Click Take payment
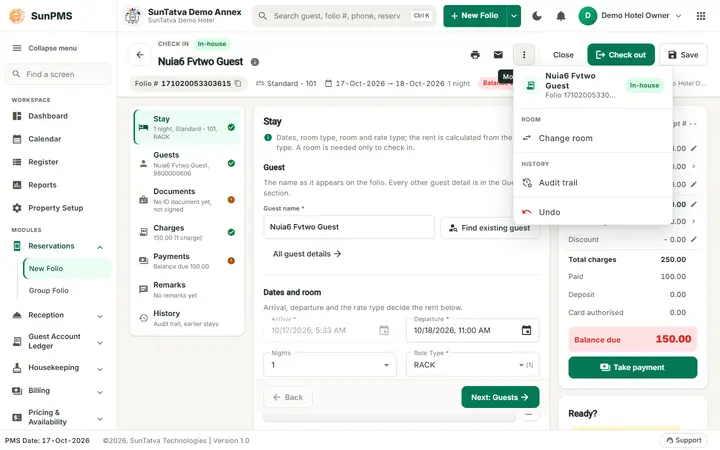Viewport: 720px width, 450px height. pos(632,367)
